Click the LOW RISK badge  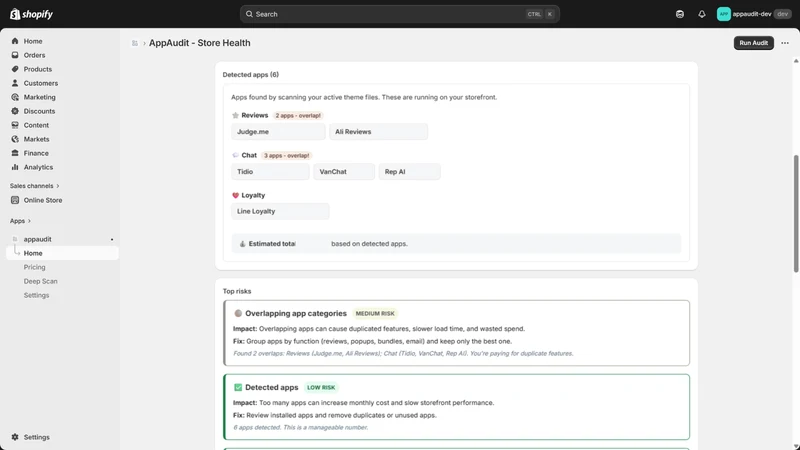point(321,387)
